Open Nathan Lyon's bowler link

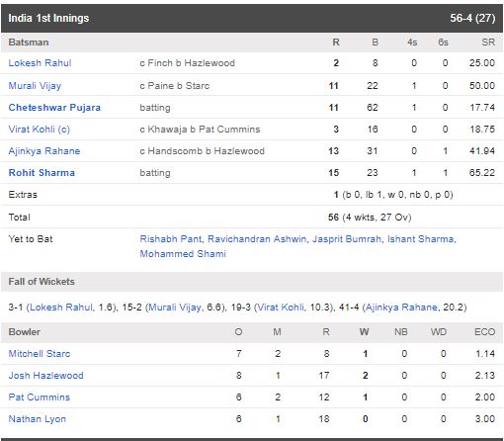pos(38,419)
